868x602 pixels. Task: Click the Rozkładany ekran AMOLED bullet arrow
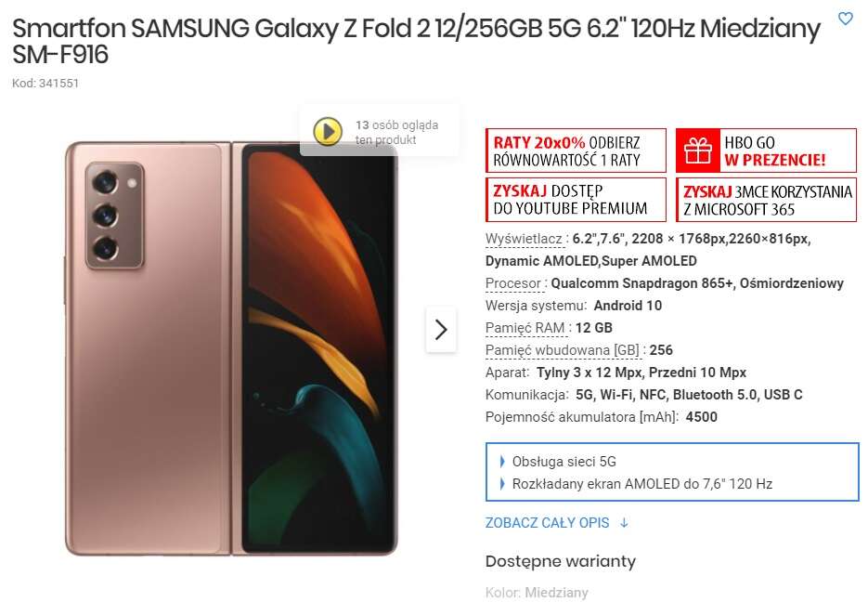[502, 483]
